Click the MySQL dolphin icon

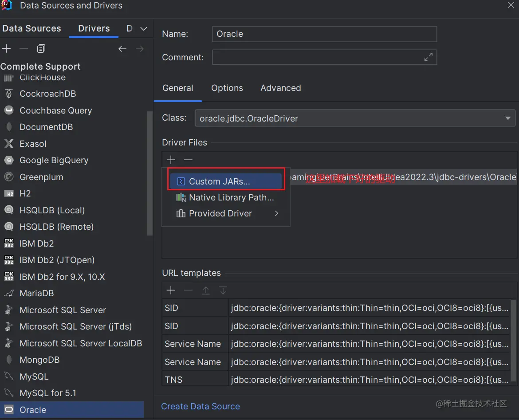pos(9,376)
